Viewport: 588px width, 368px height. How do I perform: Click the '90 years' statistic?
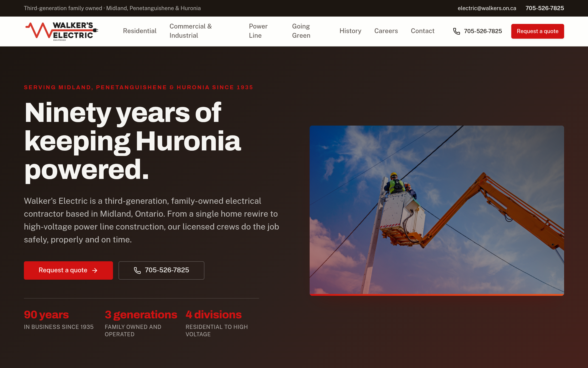point(46,314)
